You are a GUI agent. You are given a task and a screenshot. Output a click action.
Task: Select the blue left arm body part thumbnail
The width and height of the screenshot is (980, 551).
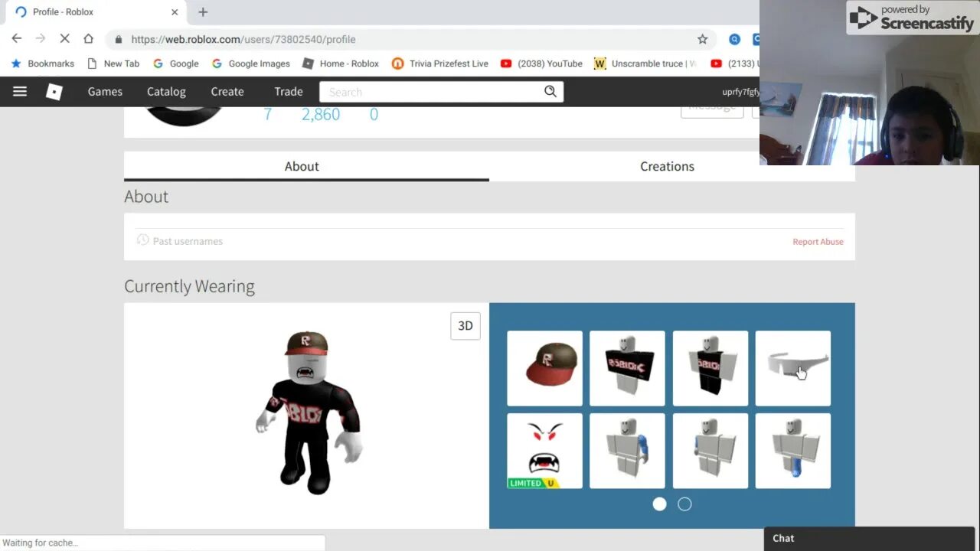coord(627,451)
